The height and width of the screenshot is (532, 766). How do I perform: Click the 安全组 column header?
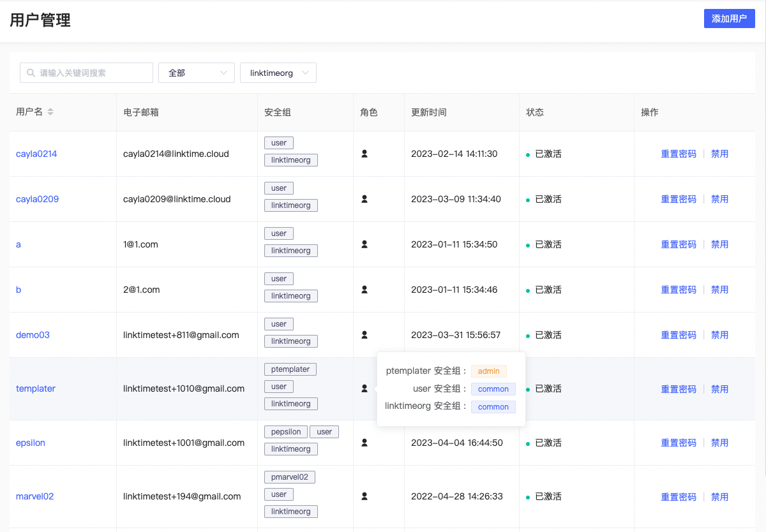tap(278, 112)
